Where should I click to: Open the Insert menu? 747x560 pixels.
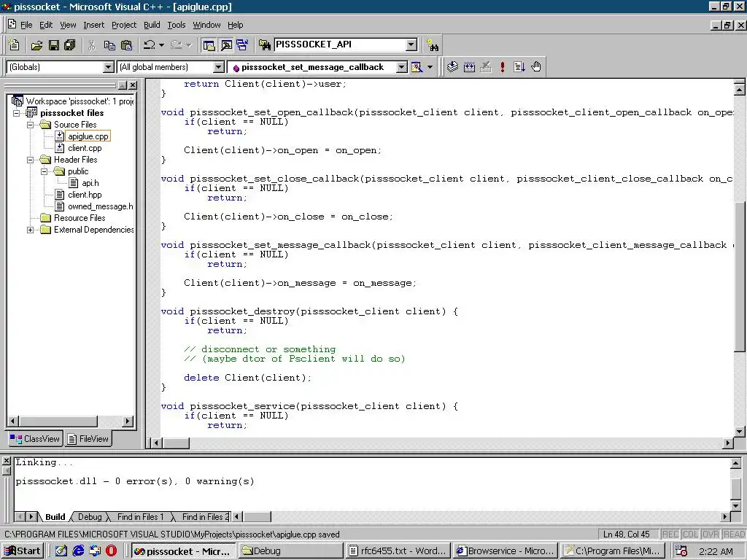(94, 25)
